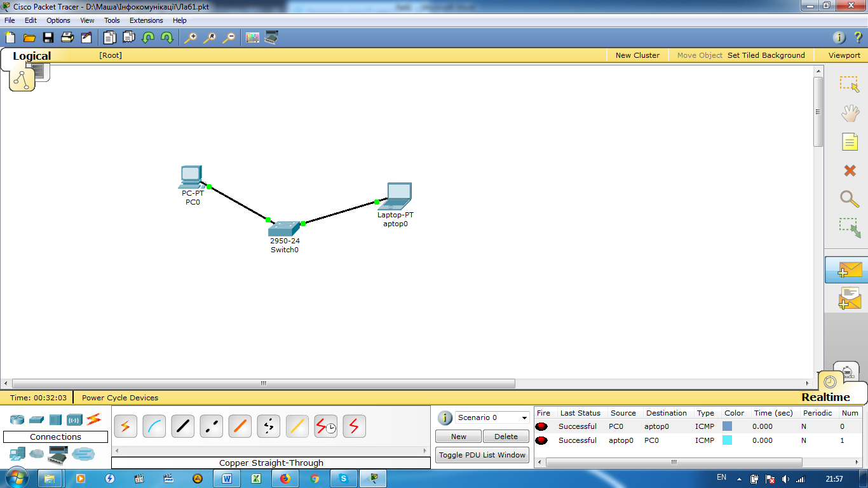Open contents help question mark
868x488 pixels.
[x=857, y=37]
